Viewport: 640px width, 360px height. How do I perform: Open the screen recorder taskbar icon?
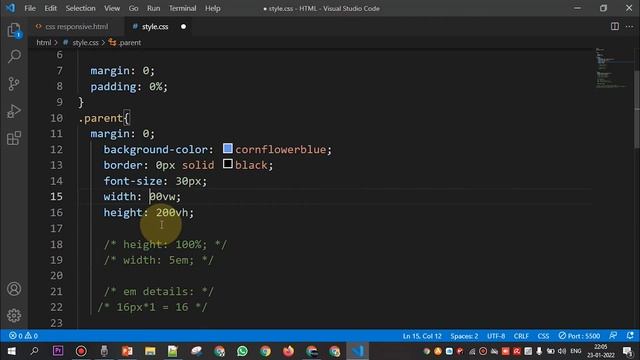[81, 351]
